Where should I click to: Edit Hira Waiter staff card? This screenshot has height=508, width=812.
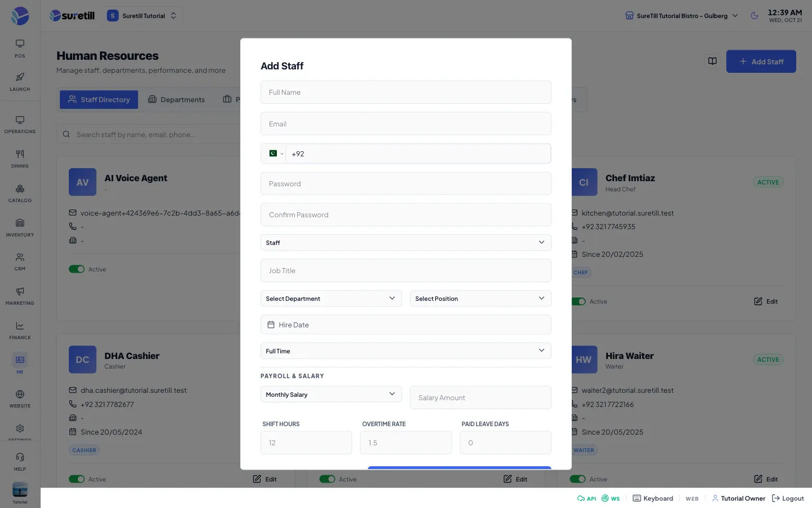766,479
